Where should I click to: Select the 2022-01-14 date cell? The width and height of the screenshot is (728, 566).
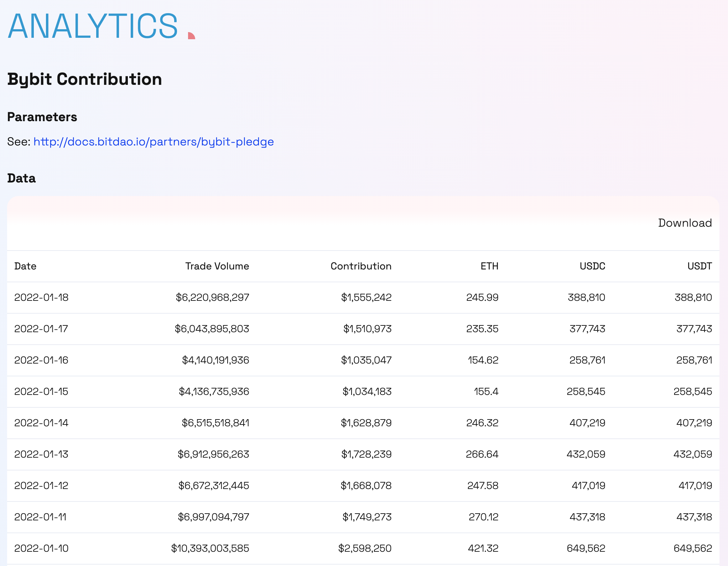point(41,423)
